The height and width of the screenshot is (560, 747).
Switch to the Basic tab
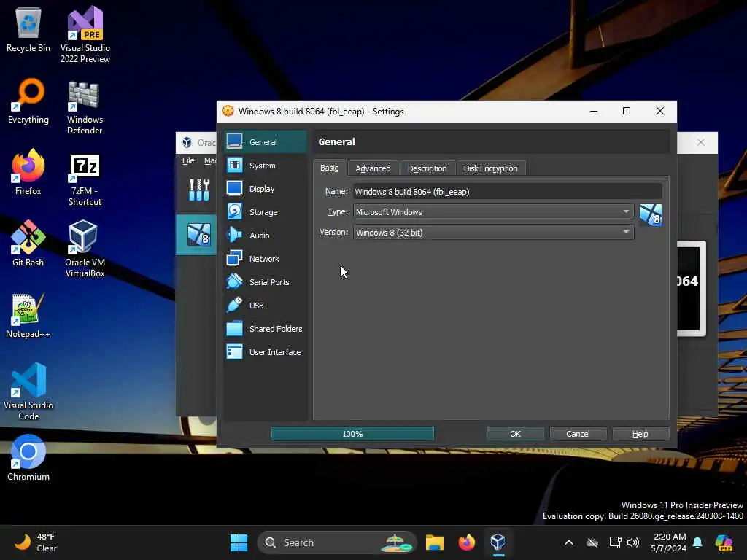330,168
